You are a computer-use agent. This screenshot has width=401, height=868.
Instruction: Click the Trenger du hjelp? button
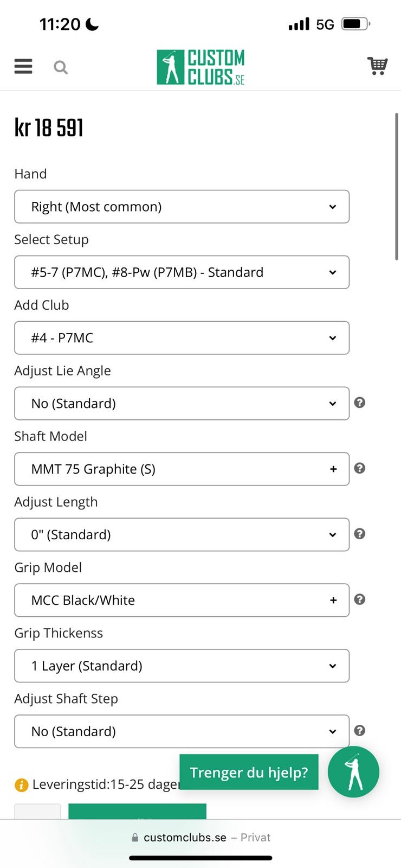tap(249, 772)
